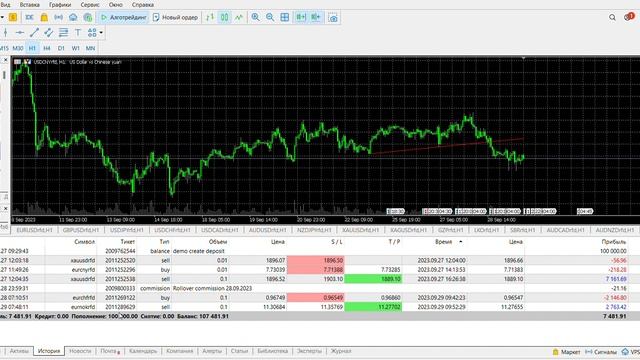640x360 pixels.
Task: Click Сигналы button in status bar
Action: [601, 351]
